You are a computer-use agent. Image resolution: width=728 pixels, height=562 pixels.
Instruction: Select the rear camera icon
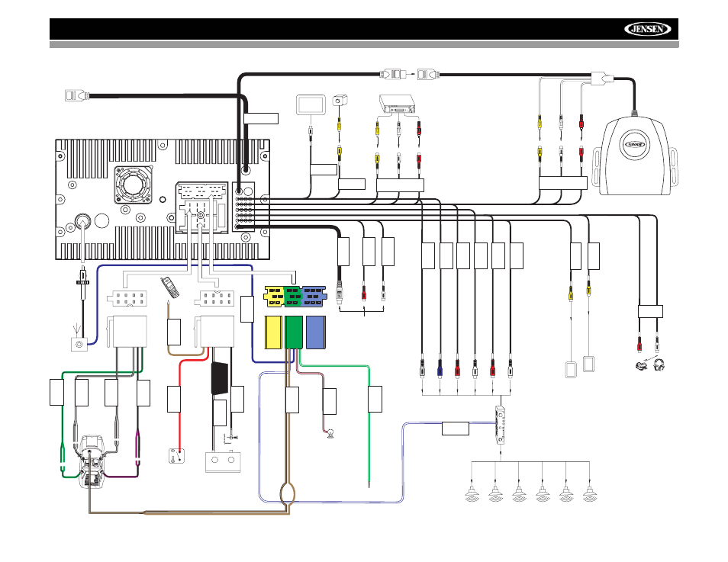tap(340, 101)
